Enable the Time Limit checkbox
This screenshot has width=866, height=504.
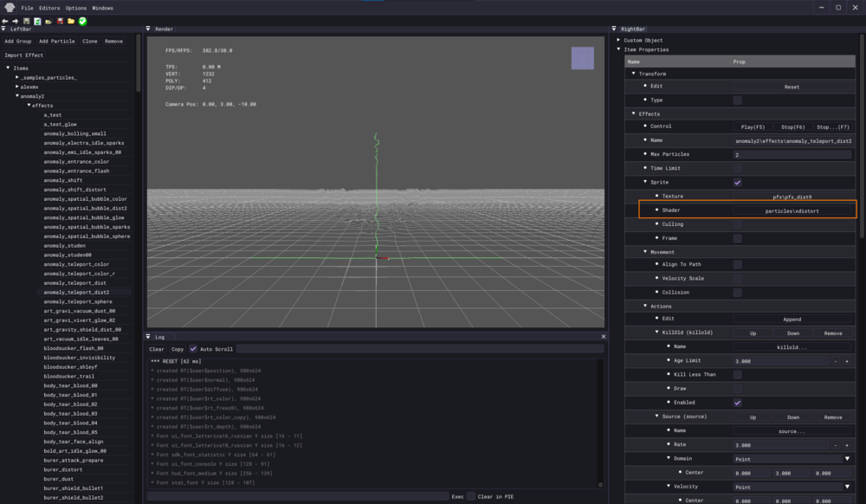pyautogui.click(x=737, y=168)
